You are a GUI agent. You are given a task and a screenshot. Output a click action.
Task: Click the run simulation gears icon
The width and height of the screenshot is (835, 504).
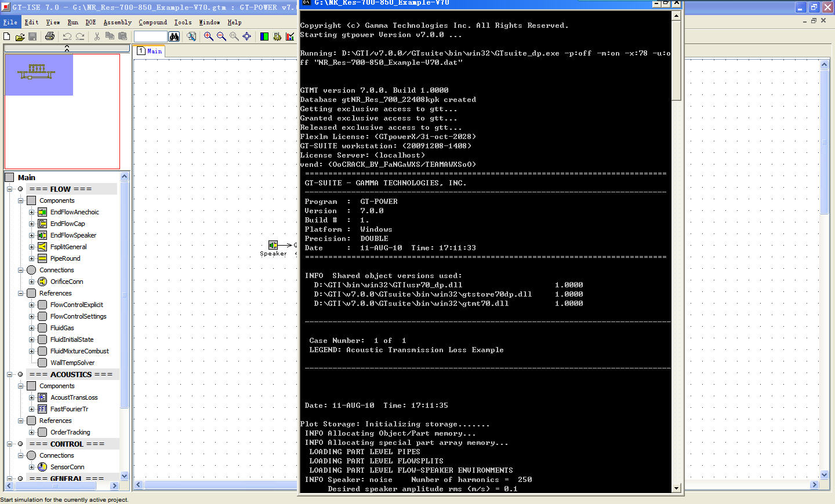277,36
